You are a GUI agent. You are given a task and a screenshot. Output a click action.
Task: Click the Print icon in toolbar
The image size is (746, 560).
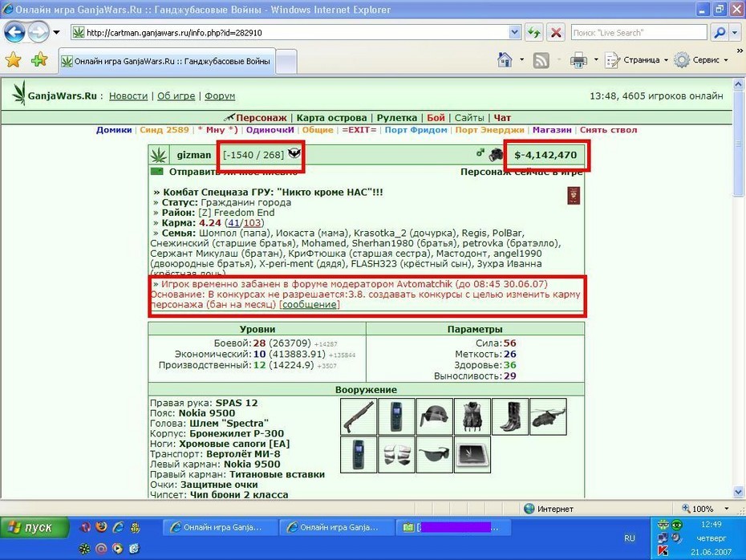(x=578, y=60)
